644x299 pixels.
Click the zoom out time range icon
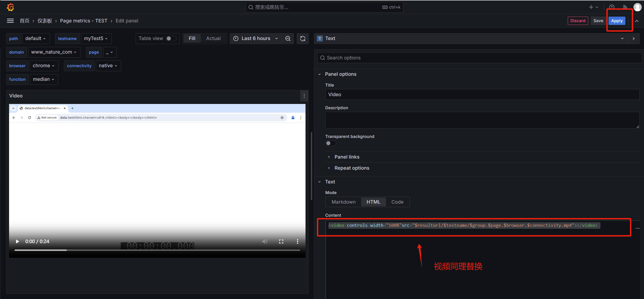tap(288, 39)
